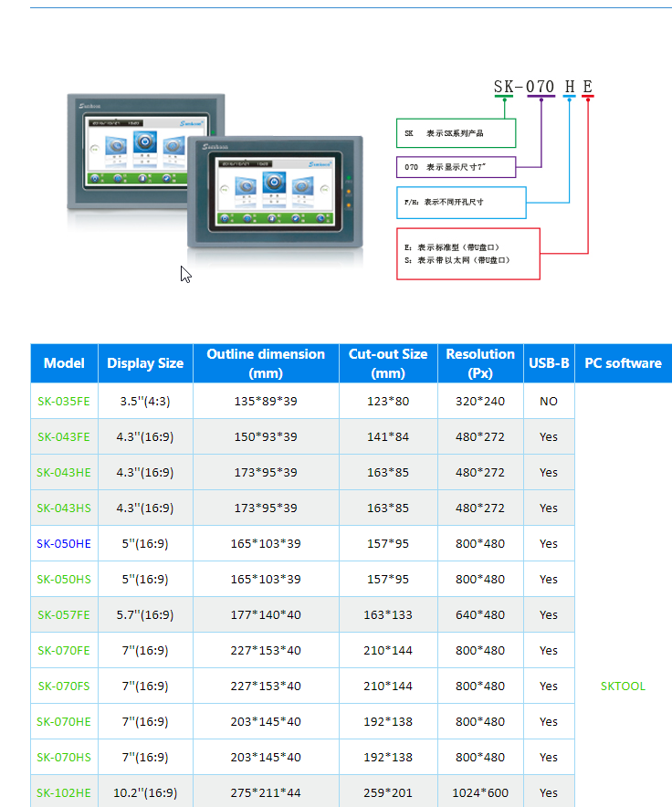The image size is (672, 807).
Task: Open the SK-102HE model link
Action: [64, 792]
